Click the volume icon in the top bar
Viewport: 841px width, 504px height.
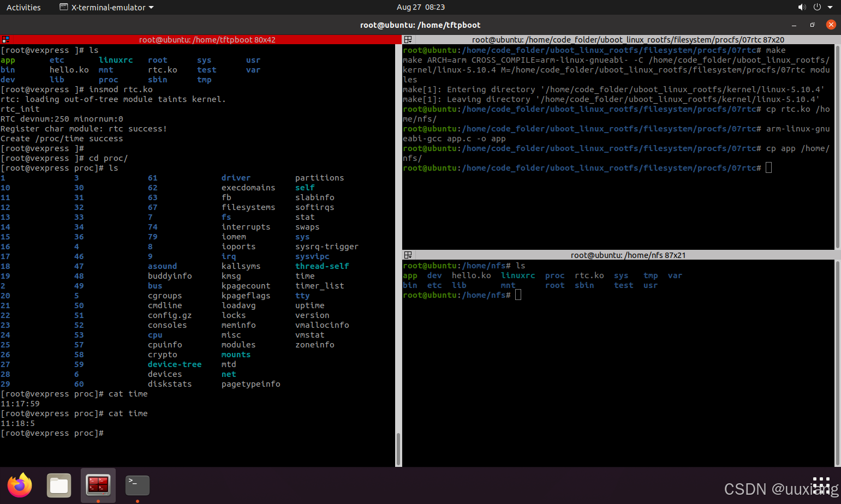point(802,7)
